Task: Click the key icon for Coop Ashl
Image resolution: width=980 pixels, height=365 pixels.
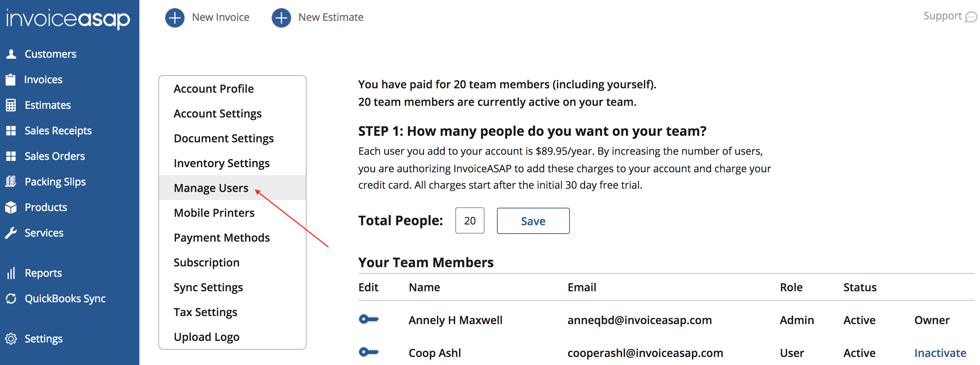Action: [368, 352]
